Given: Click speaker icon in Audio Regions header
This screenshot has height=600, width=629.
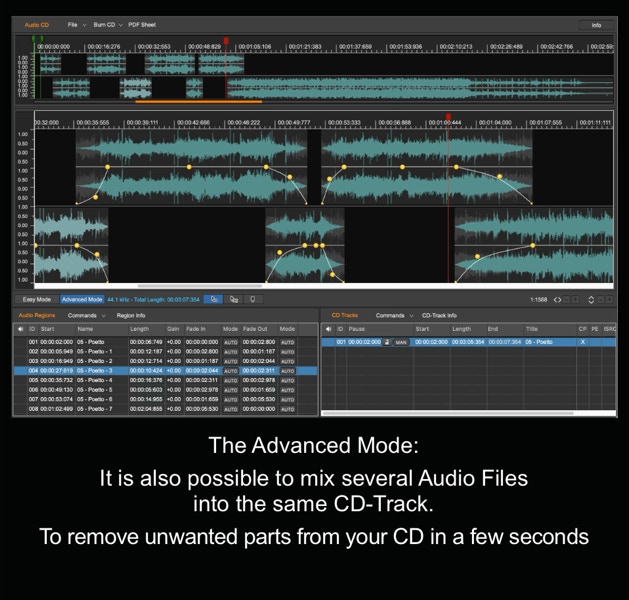Looking at the screenshot, I should 19,328.
